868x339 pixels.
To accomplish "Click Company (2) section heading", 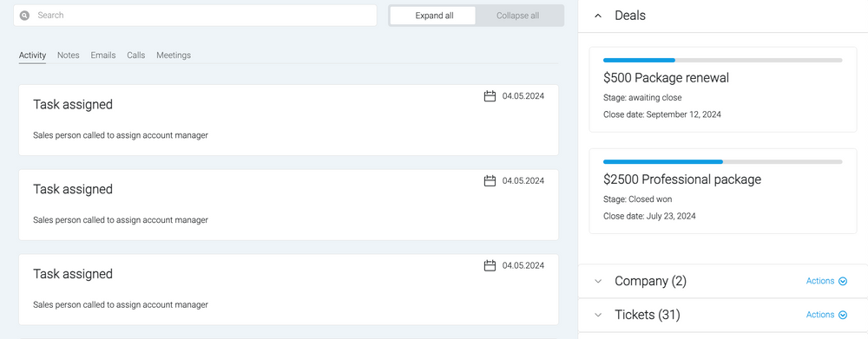I will pyautogui.click(x=650, y=281).
